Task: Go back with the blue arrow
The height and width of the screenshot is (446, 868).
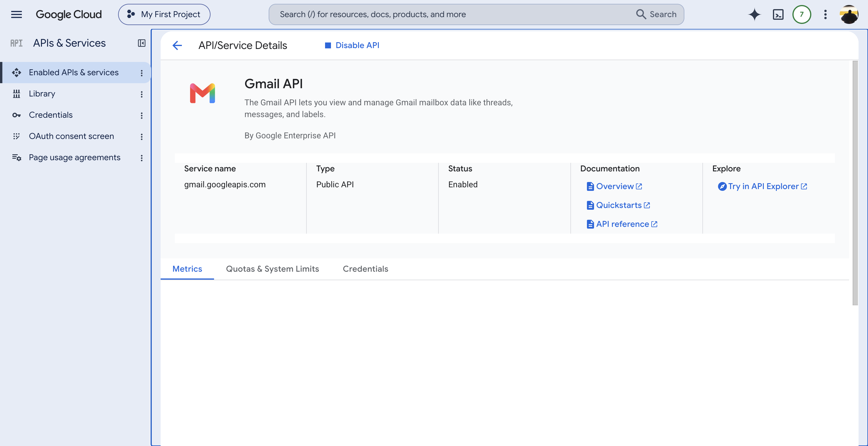Action: (177, 45)
